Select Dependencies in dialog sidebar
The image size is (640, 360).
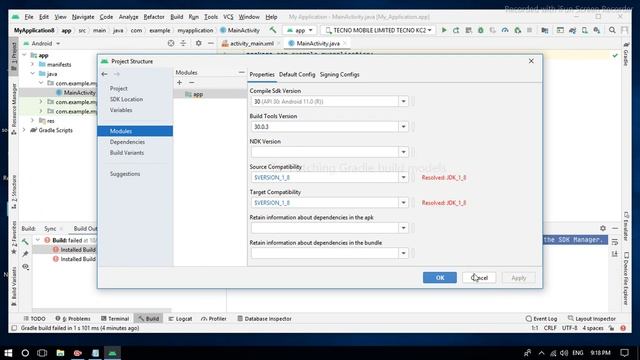pos(127,142)
